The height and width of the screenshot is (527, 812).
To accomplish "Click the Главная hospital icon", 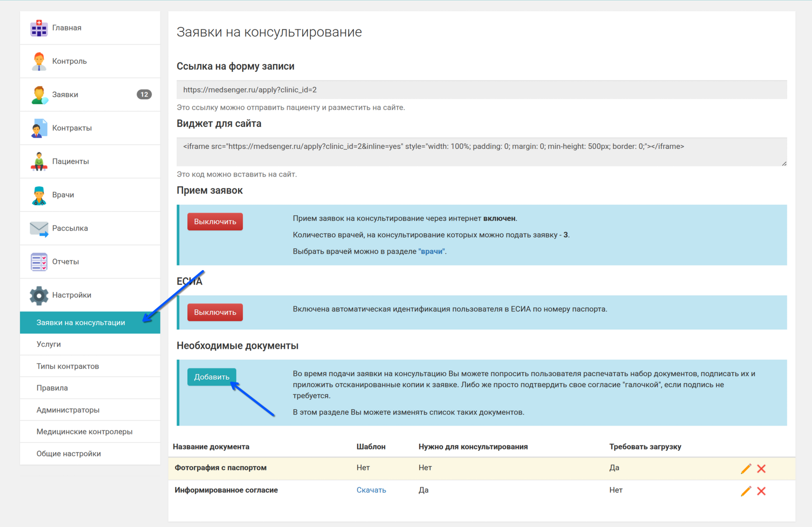I will point(39,28).
